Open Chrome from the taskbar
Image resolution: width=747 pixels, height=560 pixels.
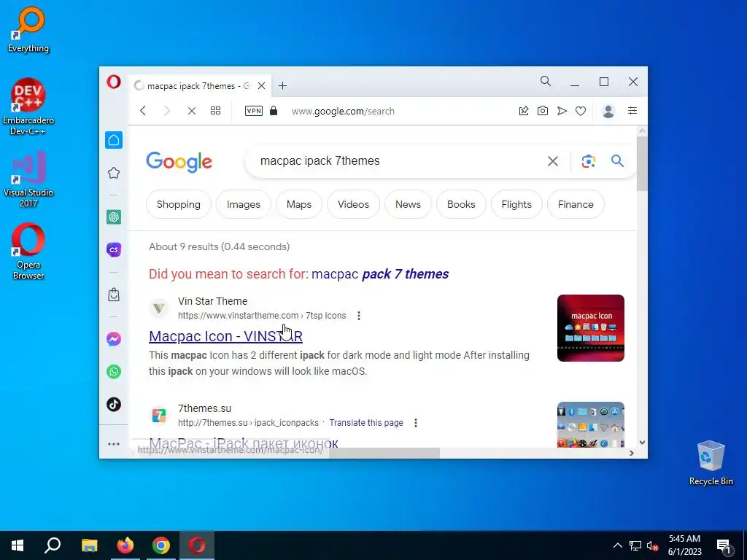[x=161, y=545]
